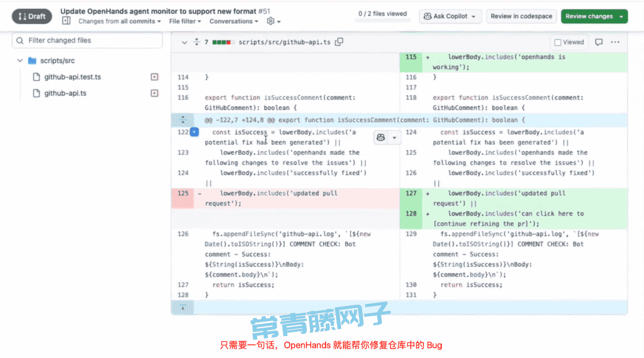Toggle the file tree sidebar icon
The height and width of the screenshot is (358, 644).
click(66, 21)
